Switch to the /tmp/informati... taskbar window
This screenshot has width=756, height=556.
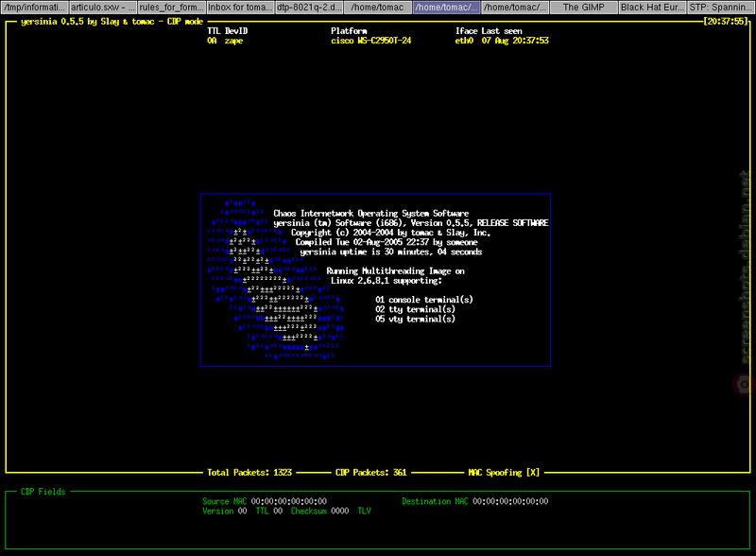pyautogui.click(x=34, y=8)
